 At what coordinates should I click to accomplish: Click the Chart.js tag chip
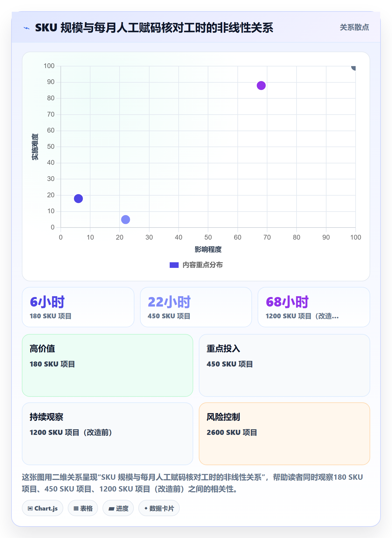43,508
